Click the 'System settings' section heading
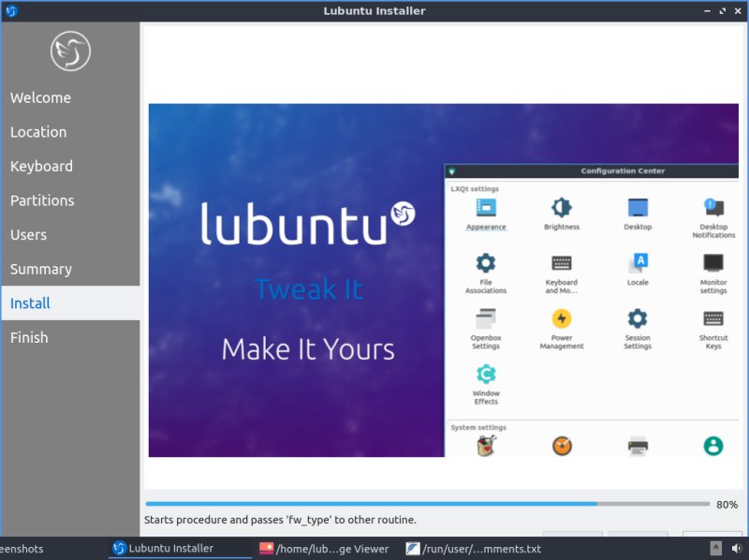749x560 pixels. point(478,428)
